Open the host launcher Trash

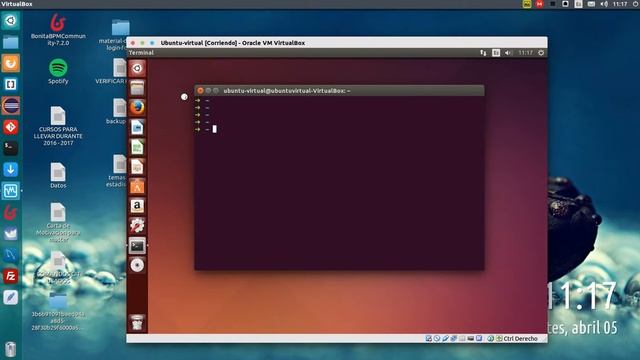point(11,349)
